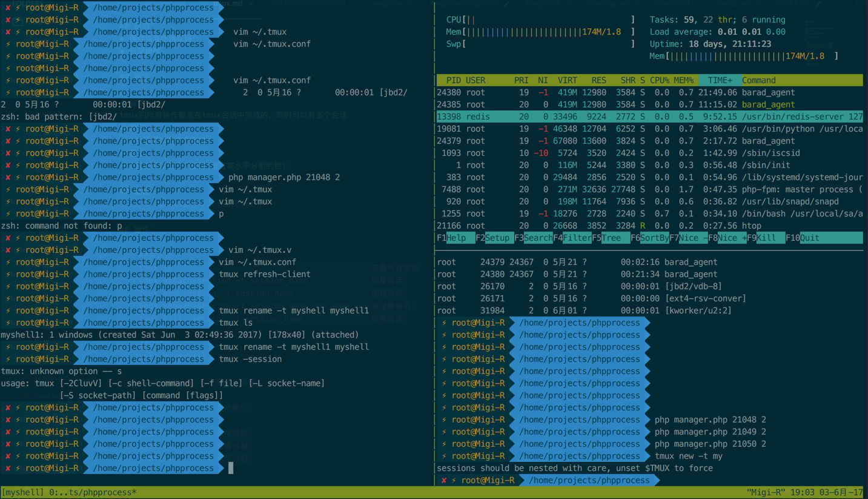Viewport: 868px width, 499px height.
Task: Click the PRI column header in htop
Action: [x=521, y=80]
